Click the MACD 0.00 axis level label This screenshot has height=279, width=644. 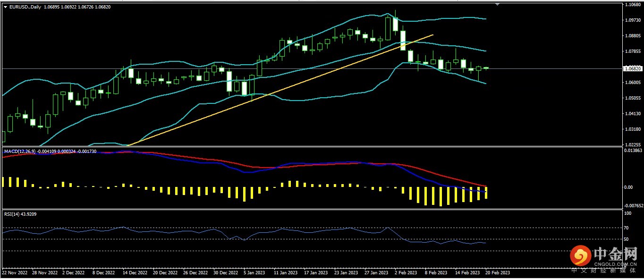tap(628, 187)
